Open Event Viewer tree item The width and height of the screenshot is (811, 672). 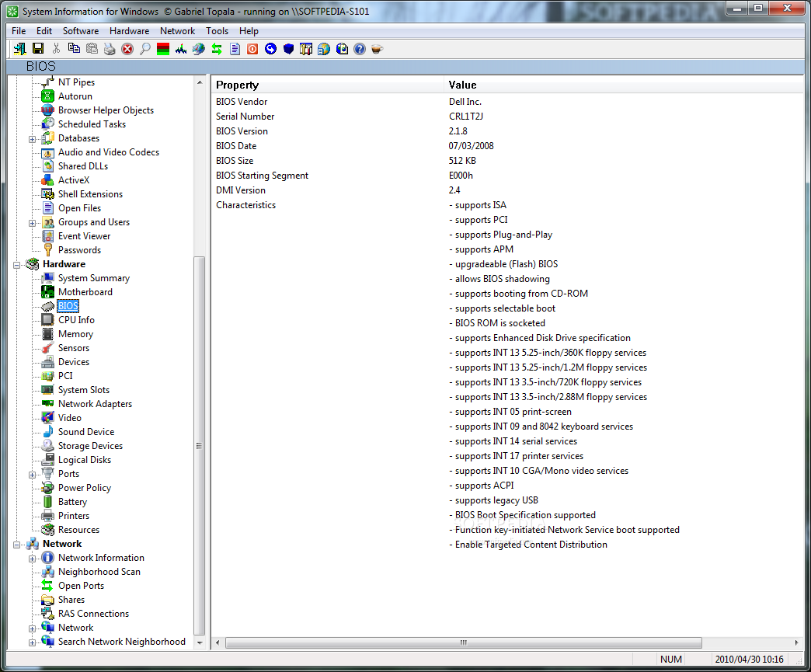click(x=85, y=236)
